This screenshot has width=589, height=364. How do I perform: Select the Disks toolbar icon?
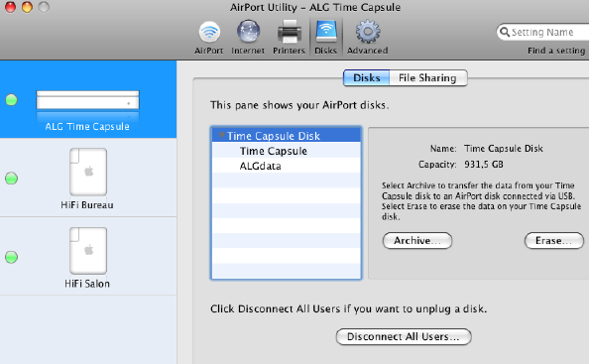tap(325, 38)
